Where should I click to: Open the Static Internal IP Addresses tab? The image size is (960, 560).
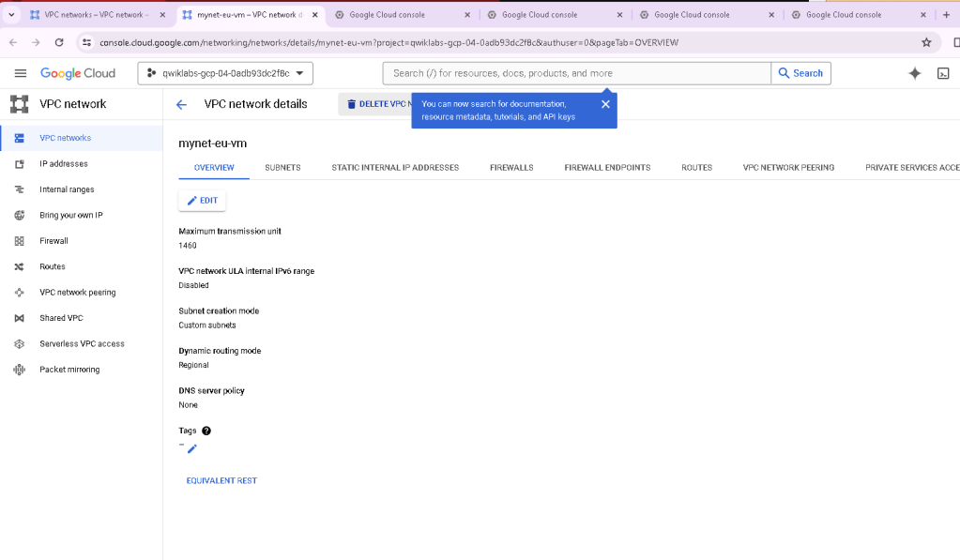395,168
